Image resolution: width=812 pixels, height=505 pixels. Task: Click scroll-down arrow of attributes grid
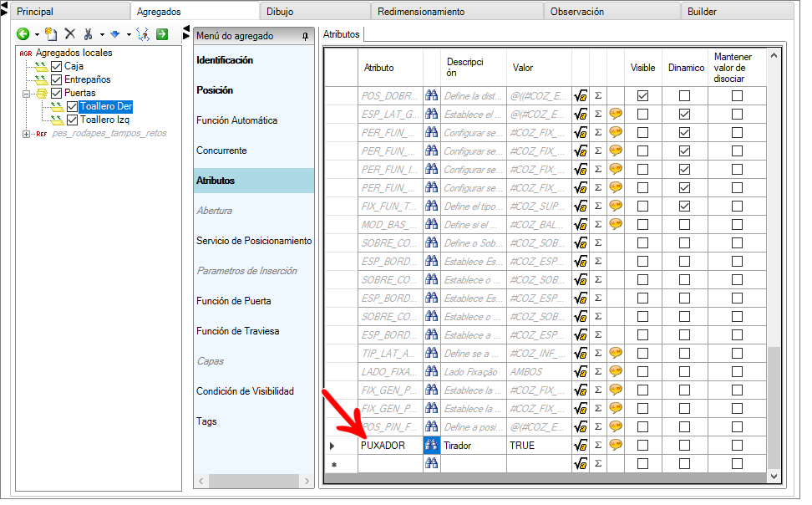(774, 476)
